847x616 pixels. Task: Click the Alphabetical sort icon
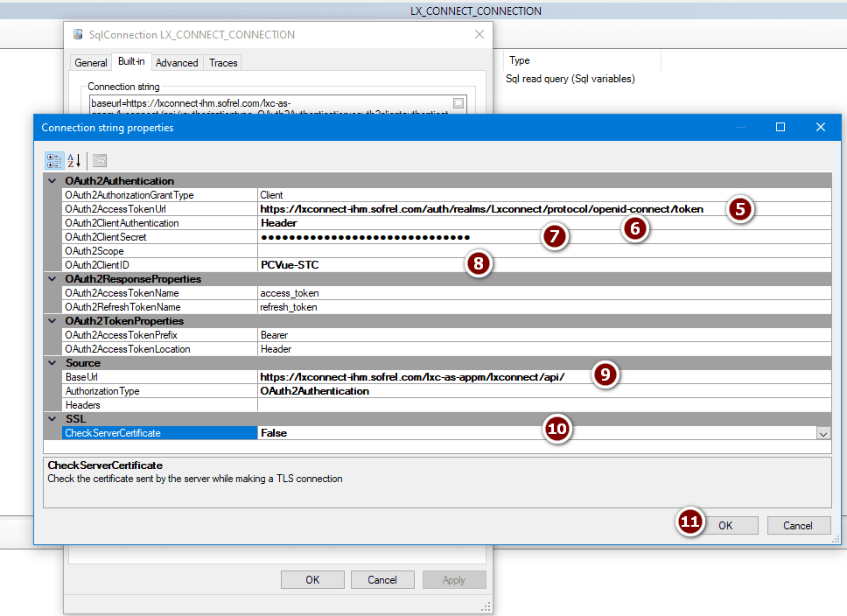pyautogui.click(x=74, y=161)
